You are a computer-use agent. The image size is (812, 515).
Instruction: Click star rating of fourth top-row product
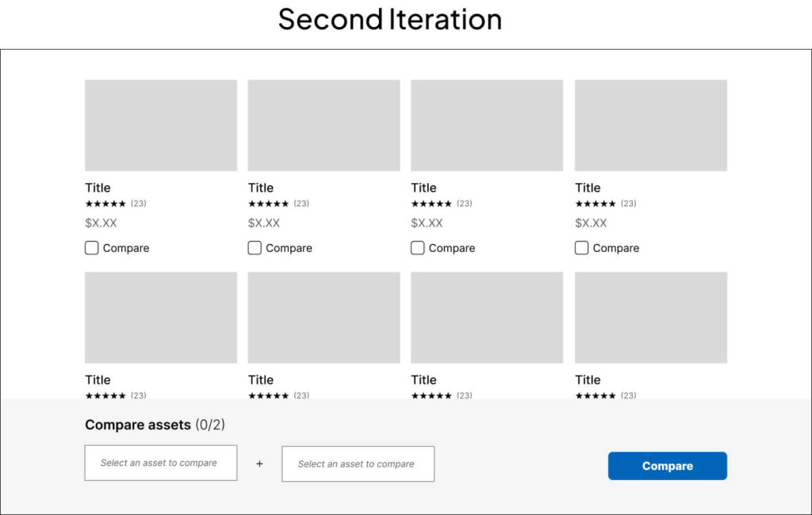(x=596, y=204)
